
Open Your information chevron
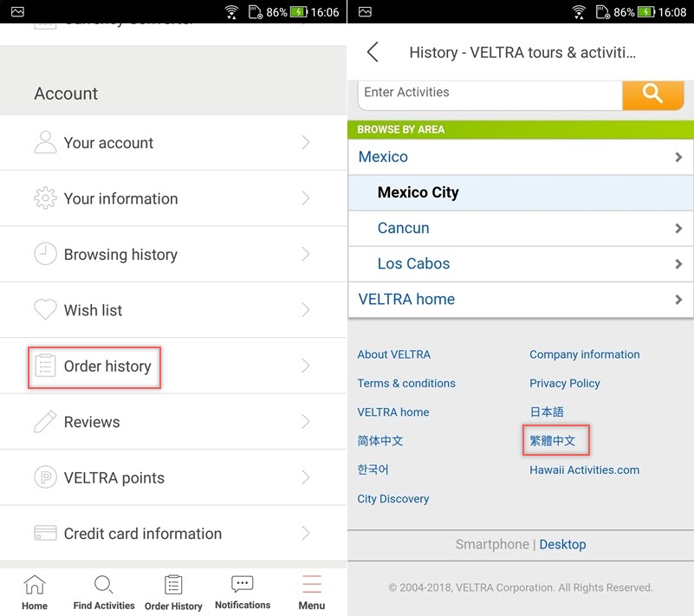point(305,198)
